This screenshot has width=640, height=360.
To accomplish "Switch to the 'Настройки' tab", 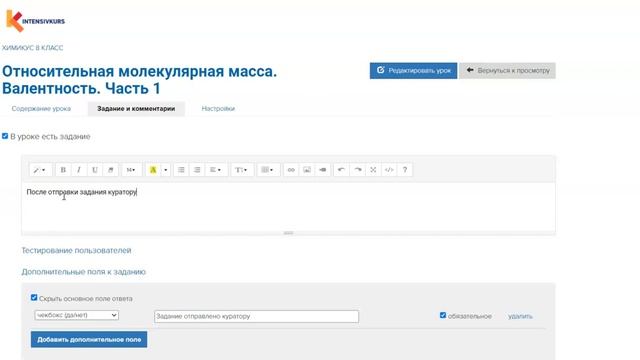I will (x=218, y=109).
